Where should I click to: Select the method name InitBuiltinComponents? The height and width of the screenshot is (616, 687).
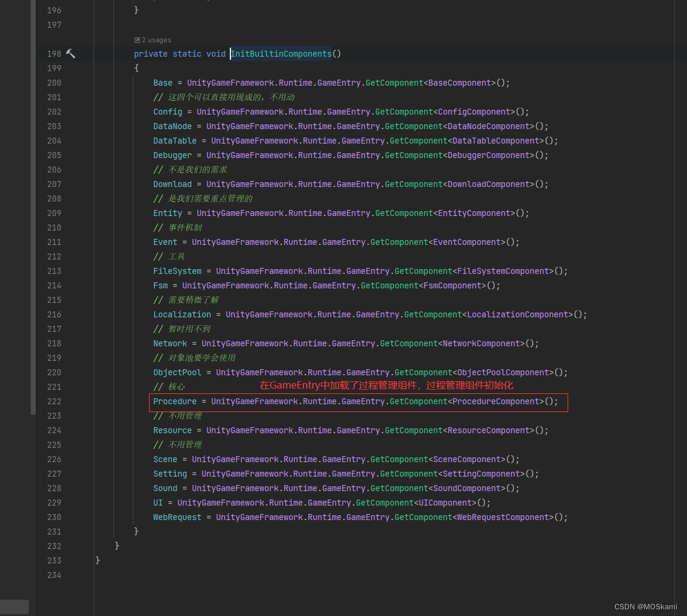(281, 54)
